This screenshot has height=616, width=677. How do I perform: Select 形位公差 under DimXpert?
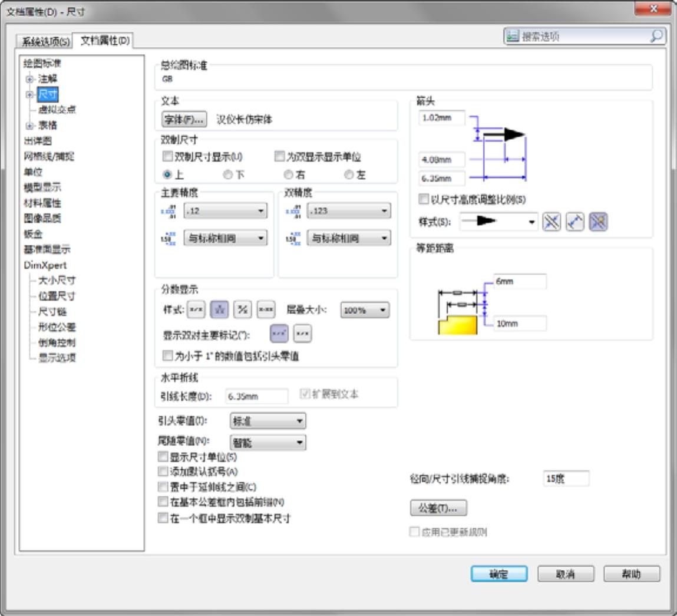pos(57,327)
